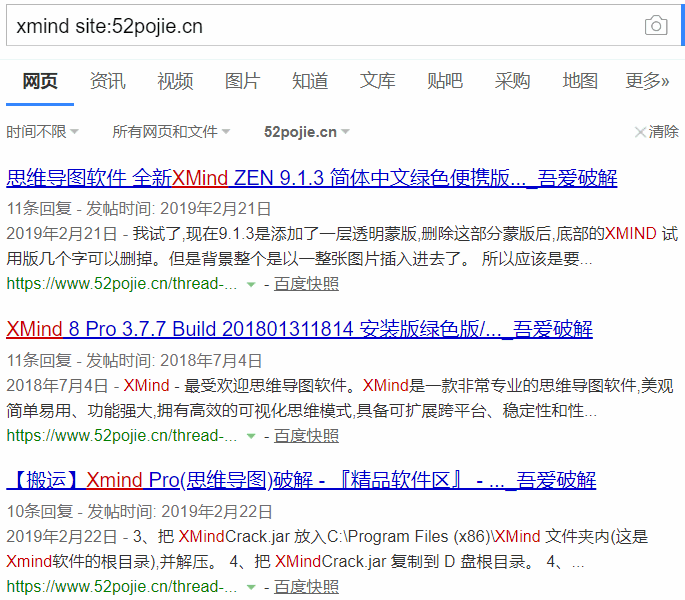Viewport: 685px width, 600px height.
Task: Click in the search input field
Action: tap(320, 26)
